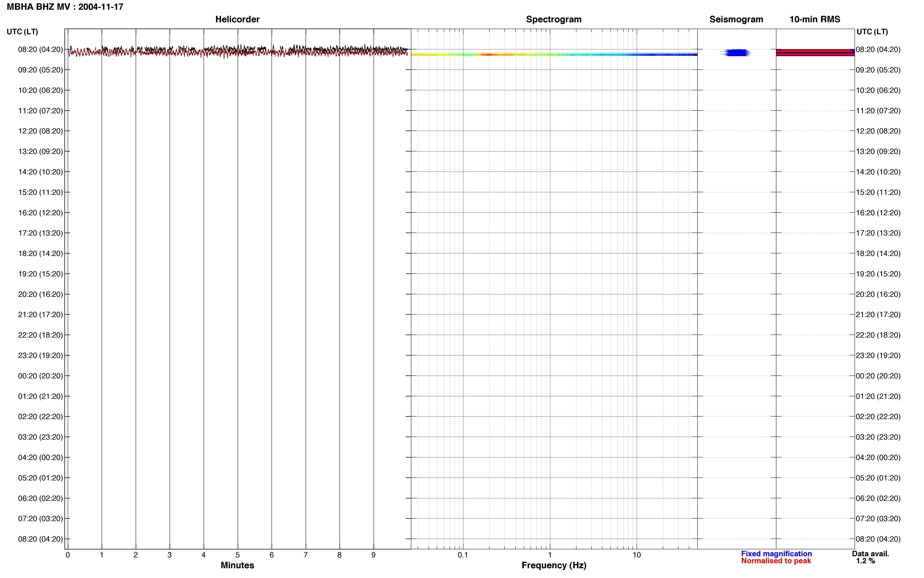Click the '0' minutes axis tick label
924x578 pixels.
(68, 555)
